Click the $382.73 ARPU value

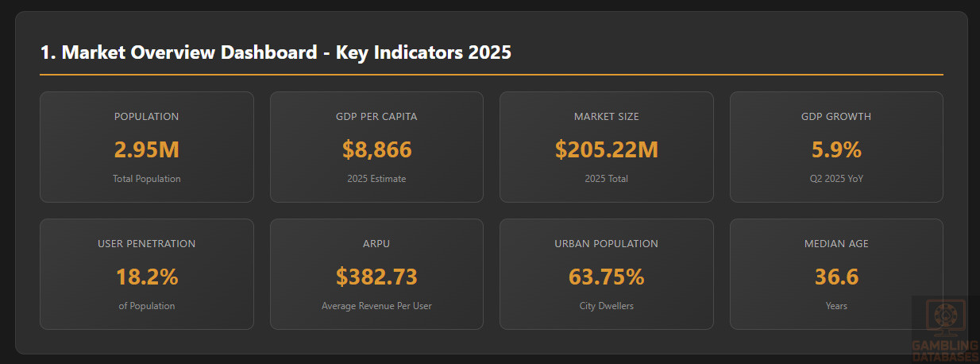376,277
